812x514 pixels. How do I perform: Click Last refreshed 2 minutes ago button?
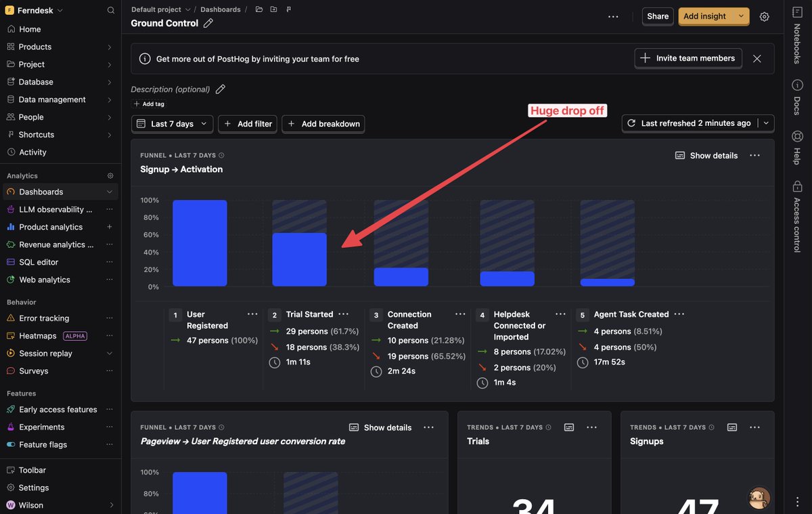tap(690, 123)
